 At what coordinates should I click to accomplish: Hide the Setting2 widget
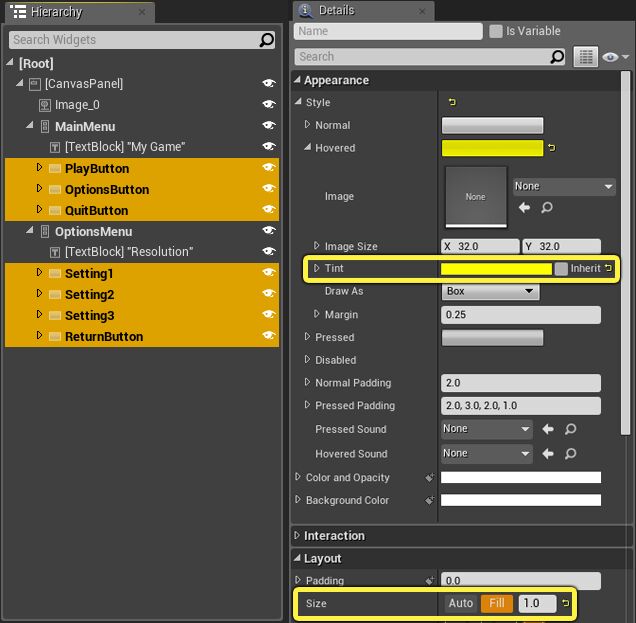pyautogui.click(x=269, y=293)
